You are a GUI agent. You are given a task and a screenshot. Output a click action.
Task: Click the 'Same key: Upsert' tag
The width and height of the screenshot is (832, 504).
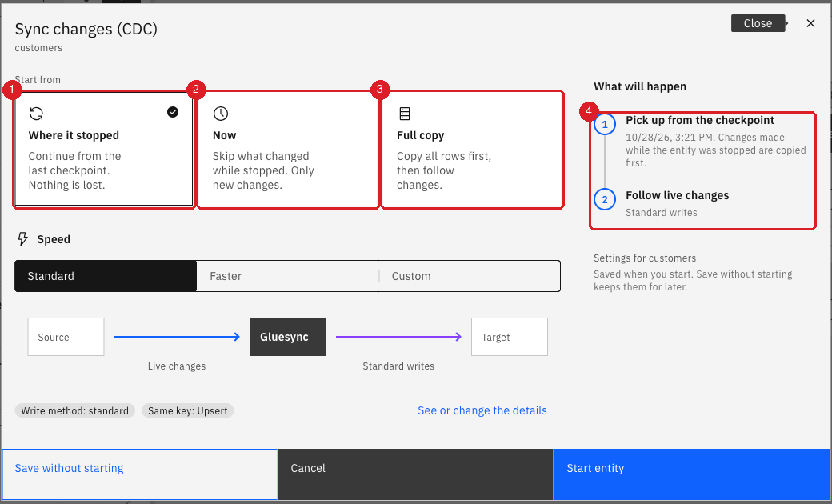(188, 410)
